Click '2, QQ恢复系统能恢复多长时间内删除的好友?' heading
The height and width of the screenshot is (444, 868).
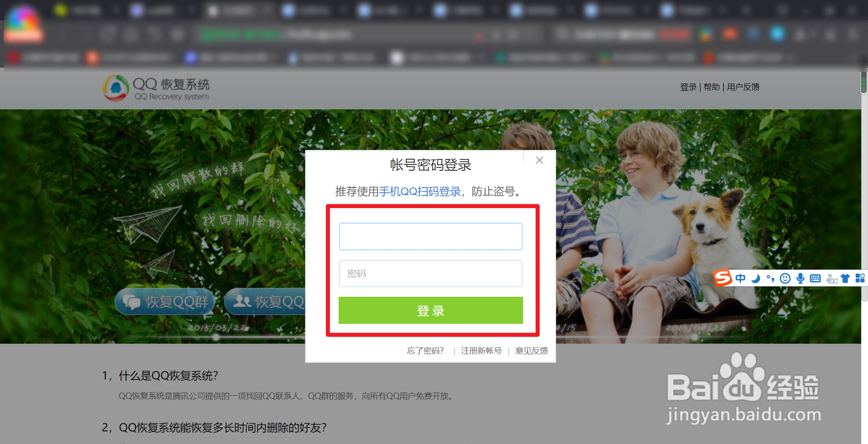point(214,428)
